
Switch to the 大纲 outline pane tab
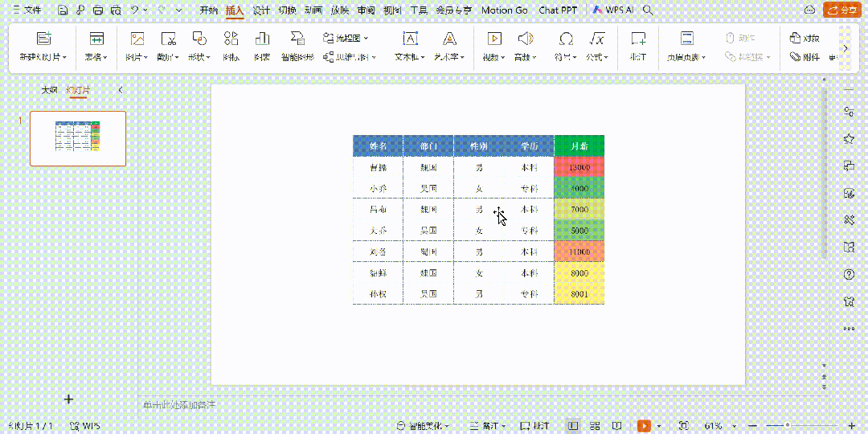coord(49,90)
